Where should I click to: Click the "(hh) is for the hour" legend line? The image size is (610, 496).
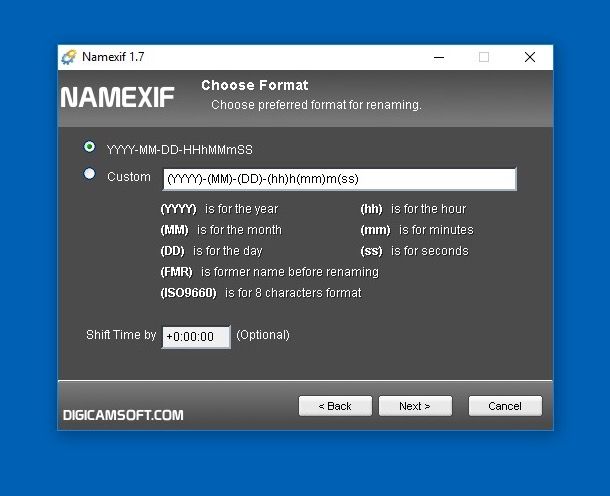pos(413,209)
